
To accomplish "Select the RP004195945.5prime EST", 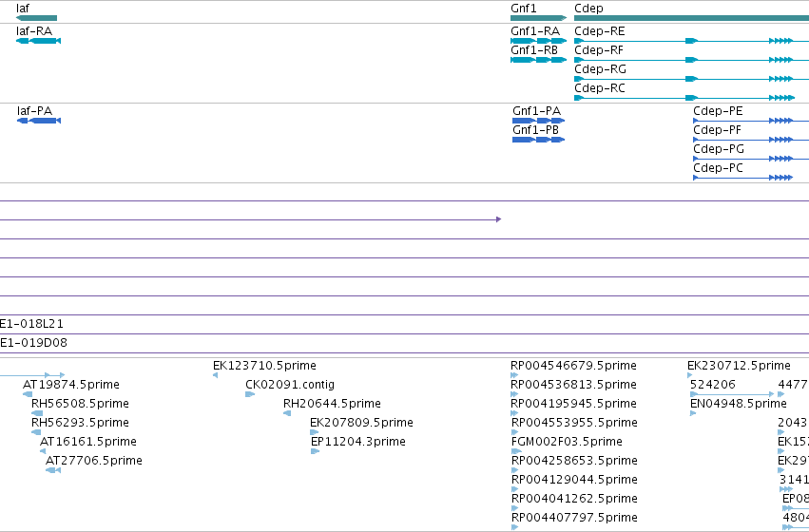I will [x=574, y=404].
